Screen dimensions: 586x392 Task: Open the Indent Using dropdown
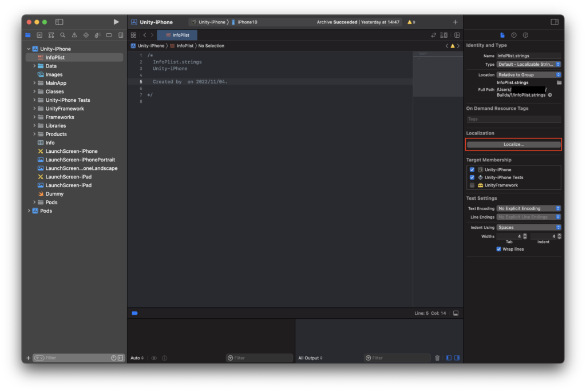point(529,227)
